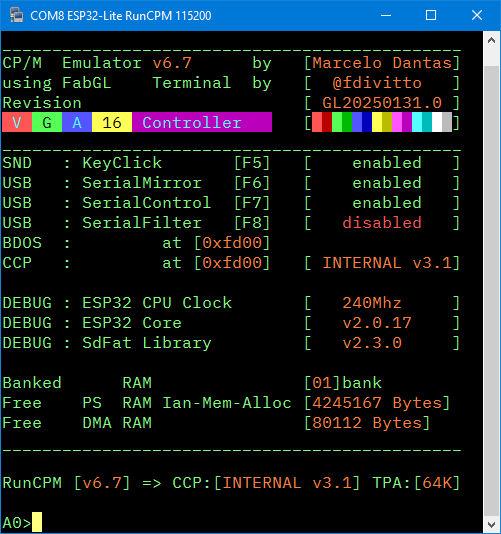This screenshot has height=534, width=501.
Task: Click ESP32 Core version 'v2.0.17'
Action: 377,323
